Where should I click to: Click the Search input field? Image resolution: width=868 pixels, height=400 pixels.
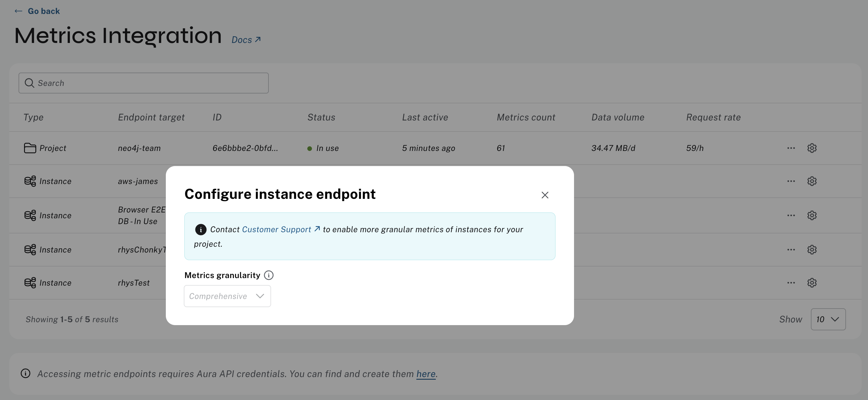144,82
